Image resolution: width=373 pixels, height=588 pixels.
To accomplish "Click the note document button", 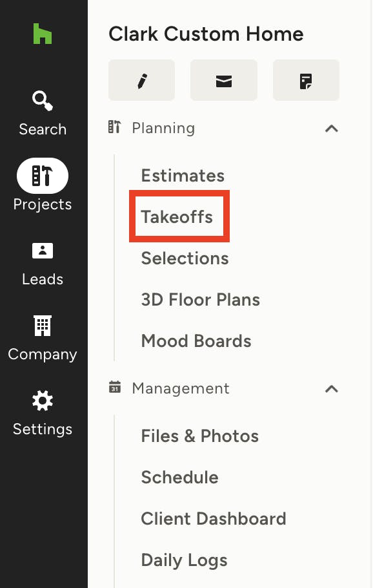I will tap(306, 80).
